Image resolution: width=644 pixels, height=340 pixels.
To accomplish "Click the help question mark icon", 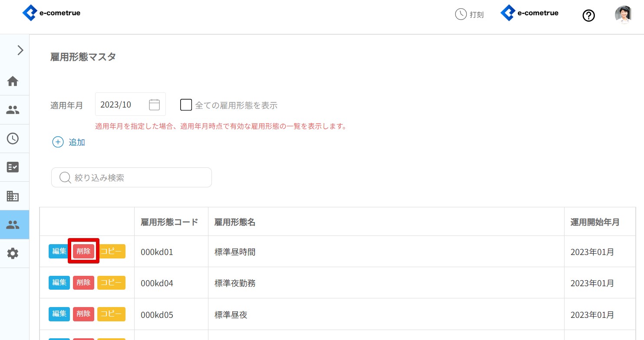I will point(588,16).
